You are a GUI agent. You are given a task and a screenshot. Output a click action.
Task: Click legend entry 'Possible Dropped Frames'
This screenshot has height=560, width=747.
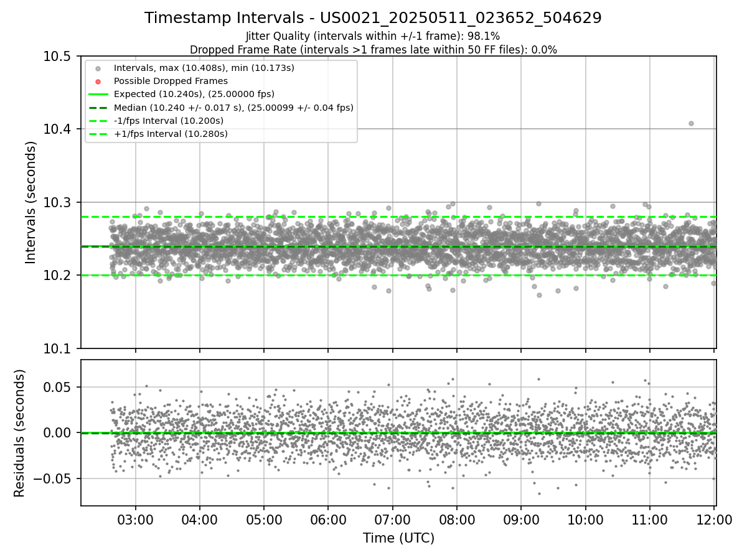[171, 81]
